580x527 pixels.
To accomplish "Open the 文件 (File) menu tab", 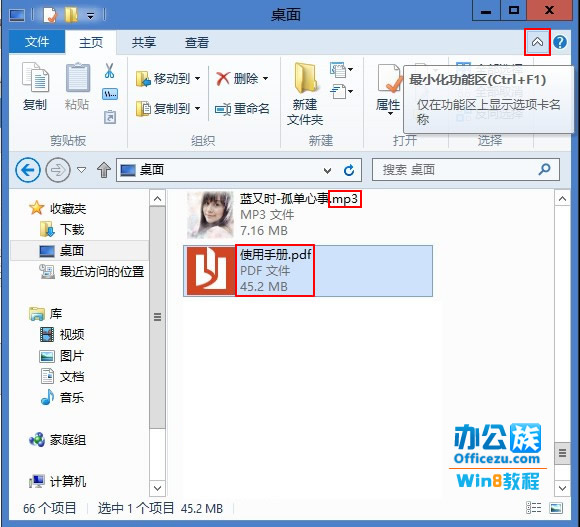I will coord(37,42).
